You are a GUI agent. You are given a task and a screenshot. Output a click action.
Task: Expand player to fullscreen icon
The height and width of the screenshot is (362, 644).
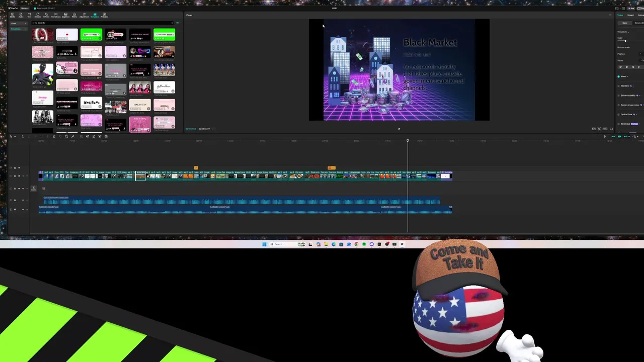click(x=611, y=129)
